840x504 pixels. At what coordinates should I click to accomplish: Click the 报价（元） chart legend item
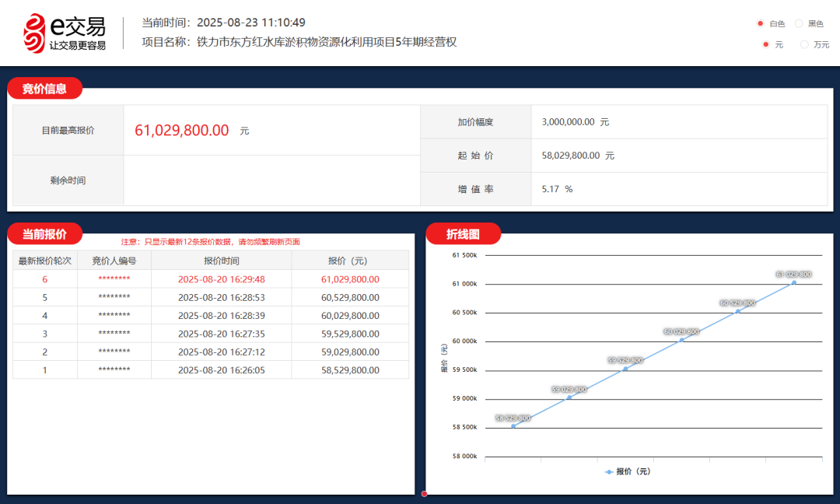(628, 471)
